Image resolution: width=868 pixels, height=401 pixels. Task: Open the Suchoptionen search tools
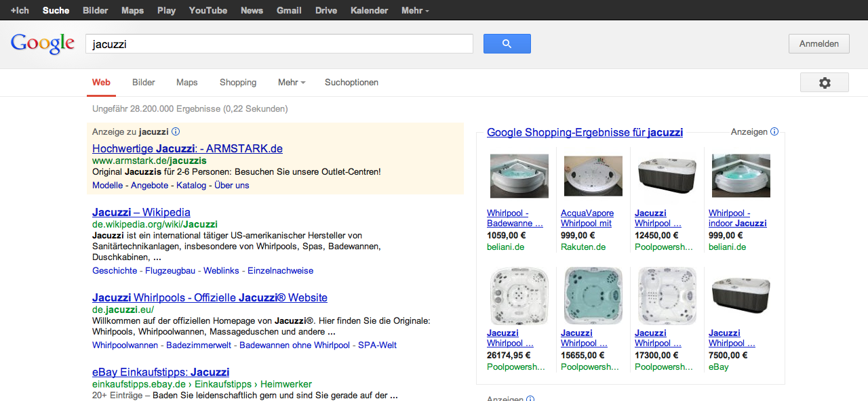click(351, 83)
